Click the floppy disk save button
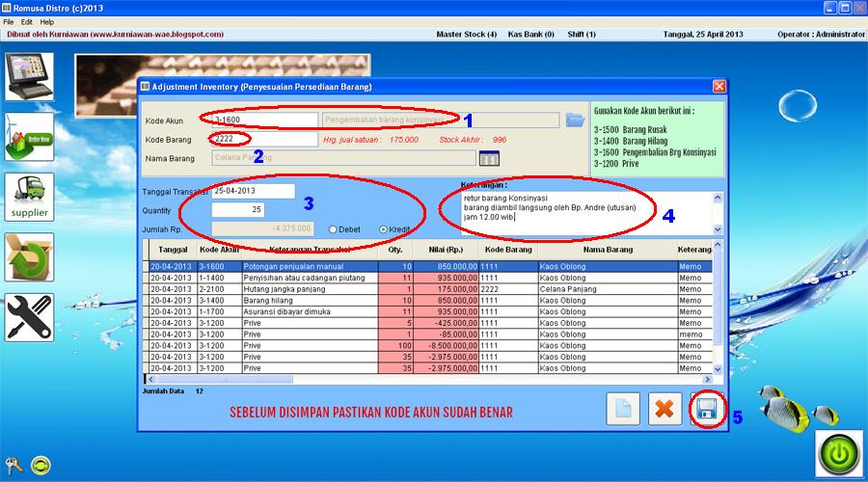Screen dimensions: 868x482 coord(707,409)
